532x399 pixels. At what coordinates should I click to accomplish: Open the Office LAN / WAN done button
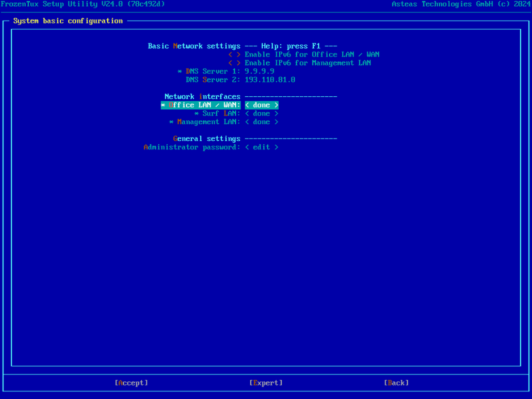262,105
